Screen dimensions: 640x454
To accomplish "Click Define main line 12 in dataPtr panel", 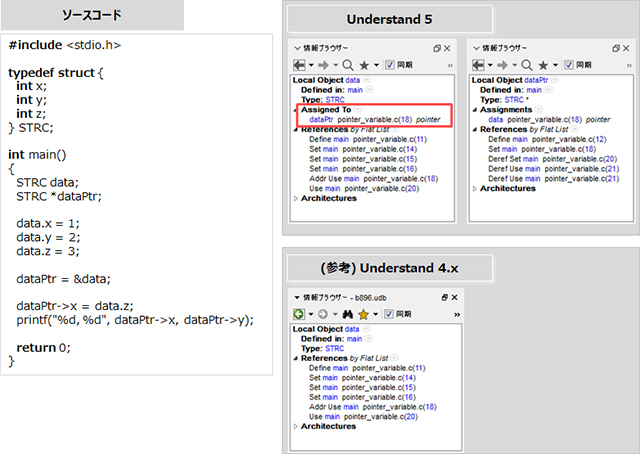I will (x=547, y=140).
